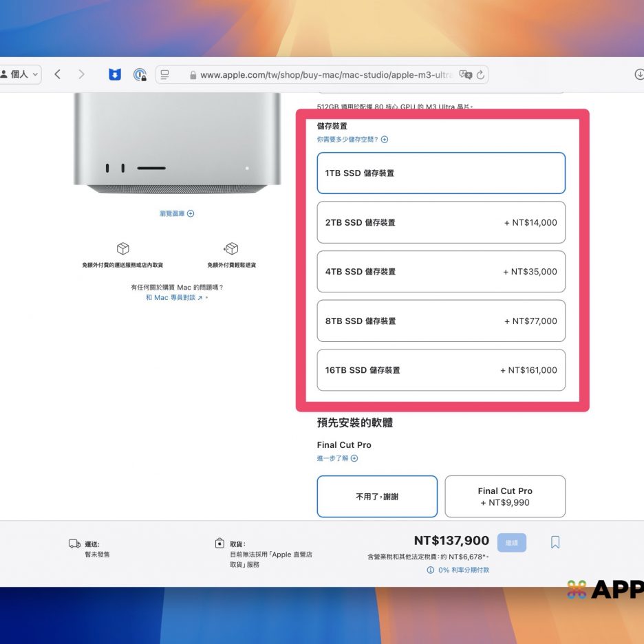Click the 和 Mac 專員對談 link

175,297
